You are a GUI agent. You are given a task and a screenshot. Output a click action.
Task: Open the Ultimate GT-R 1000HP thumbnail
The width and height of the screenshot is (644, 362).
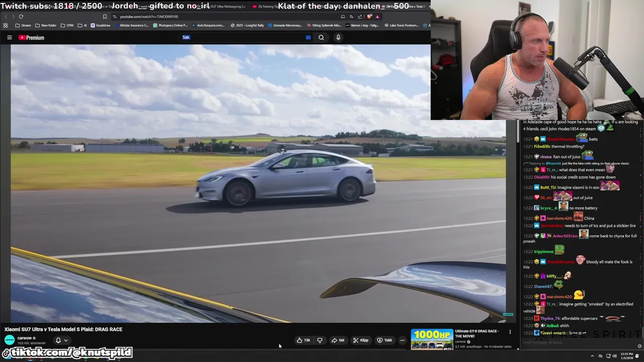(432, 339)
